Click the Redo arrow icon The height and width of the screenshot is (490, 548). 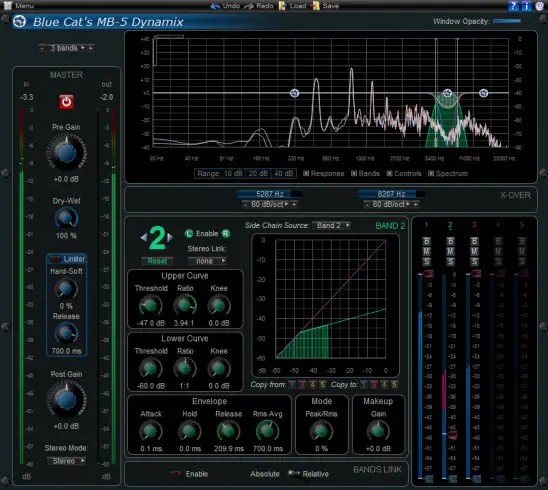pyautogui.click(x=249, y=6)
